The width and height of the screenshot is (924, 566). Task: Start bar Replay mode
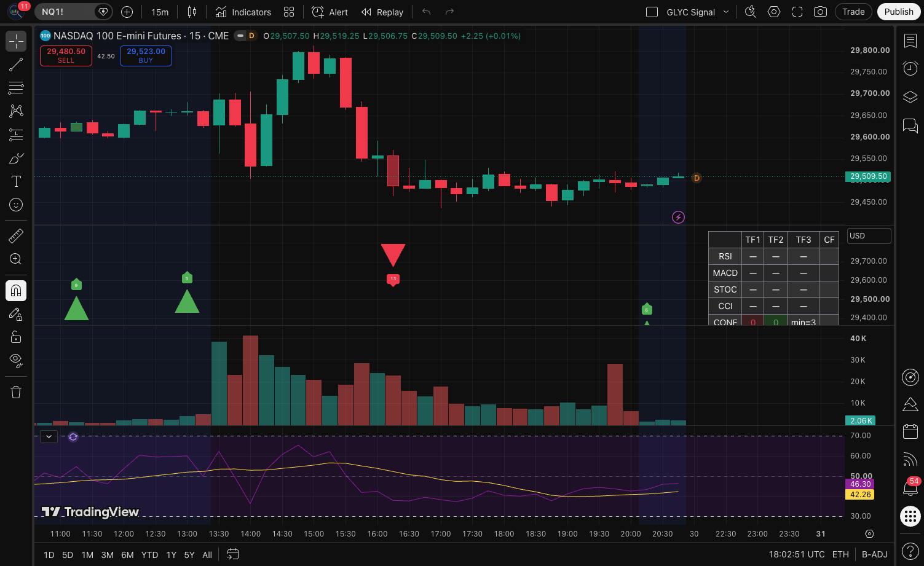point(382,12)
